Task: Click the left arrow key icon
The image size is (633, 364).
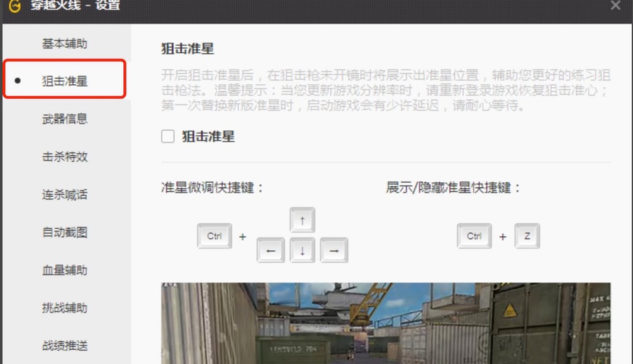Action: (x=271, y=250)
